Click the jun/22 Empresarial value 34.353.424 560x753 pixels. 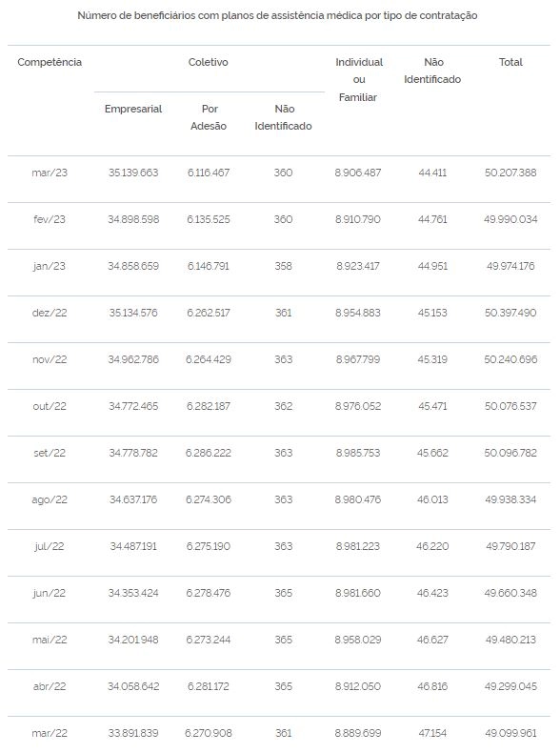(133, 593)
